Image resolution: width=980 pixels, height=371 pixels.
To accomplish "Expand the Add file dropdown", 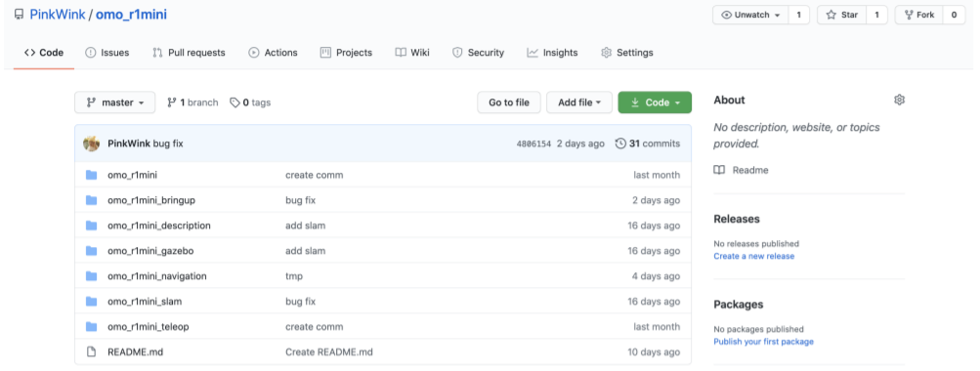I will click(579, 103).
